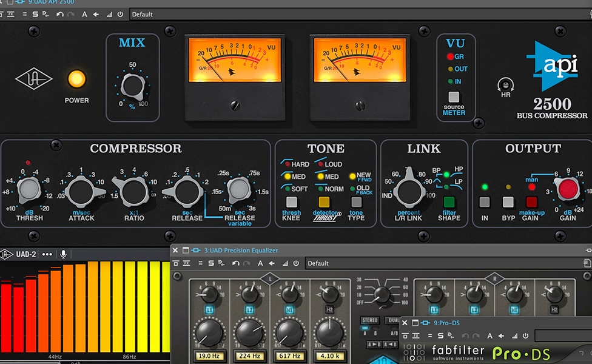
Task: Toggle the OUTPUT BYP bypass button
Action: [508, 202]
